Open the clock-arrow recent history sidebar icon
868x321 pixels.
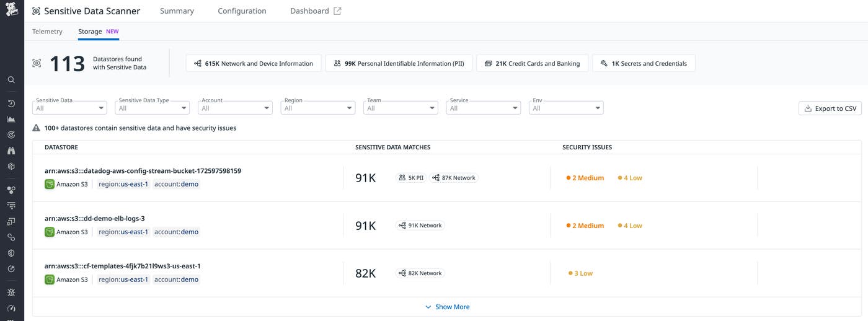click(x=11, y=103)
